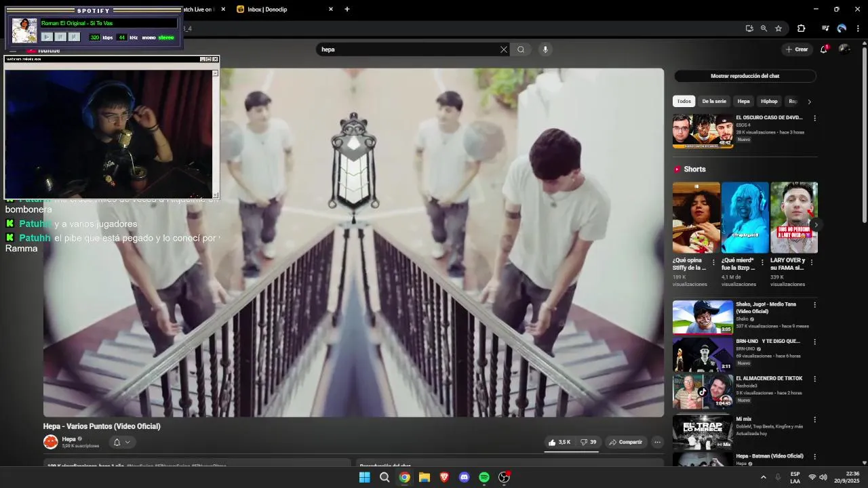
Task: Open EL ALMACENERO DE TIKTOK video
Action: pyautogui.click(x=703, y=392)
